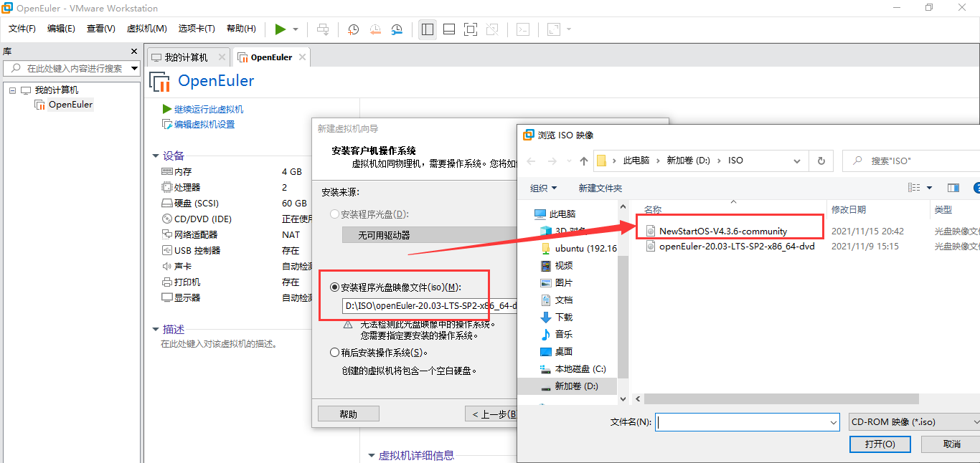Open the 帮助(H) menu
Image resolution: width=980 pixels, height=463 pixels.
[x=241, y=29]
